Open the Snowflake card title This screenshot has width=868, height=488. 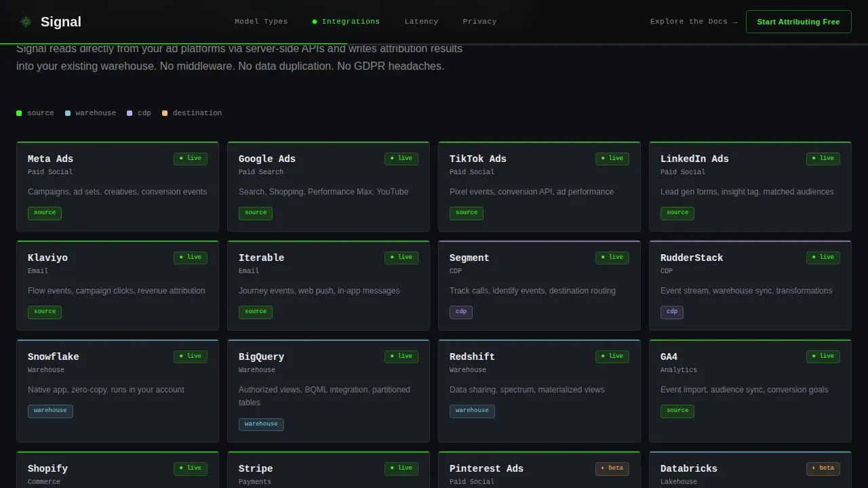point(54,357)
